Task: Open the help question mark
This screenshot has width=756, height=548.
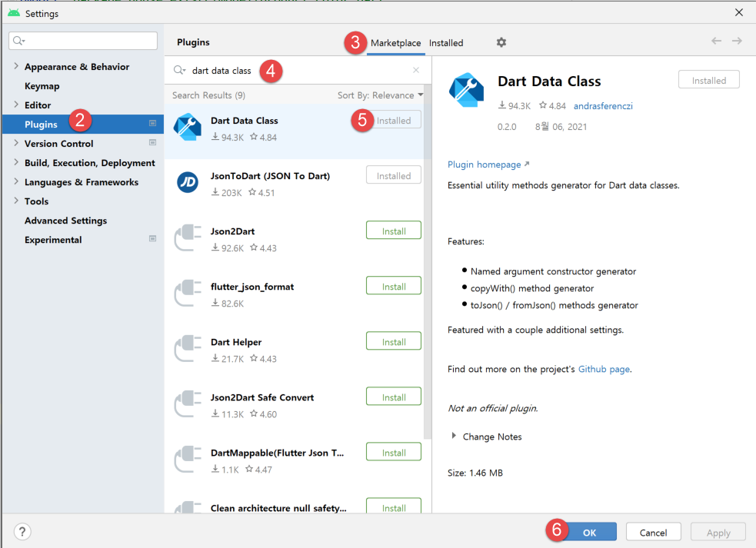Action: click(x=22, y=532)
